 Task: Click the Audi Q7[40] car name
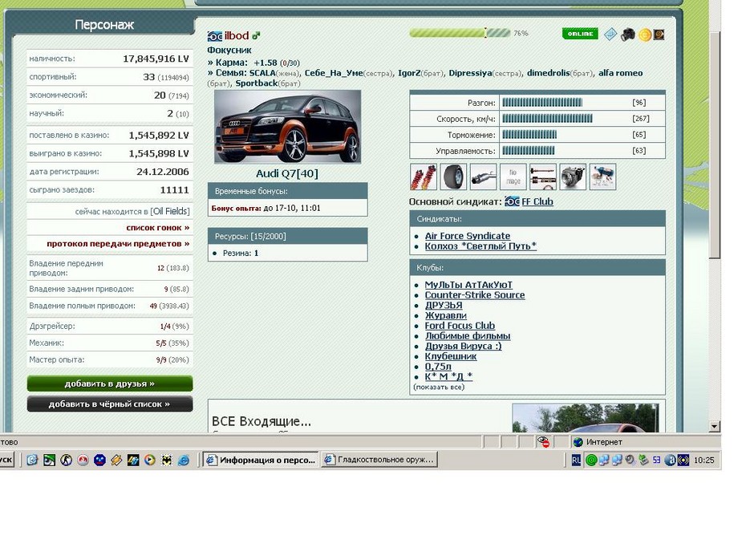[287, 173]
